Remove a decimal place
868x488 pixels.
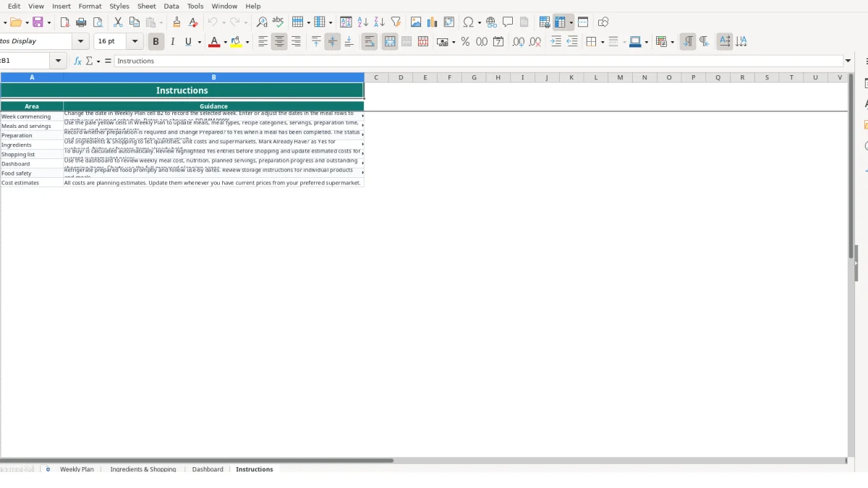click(535, 42)
